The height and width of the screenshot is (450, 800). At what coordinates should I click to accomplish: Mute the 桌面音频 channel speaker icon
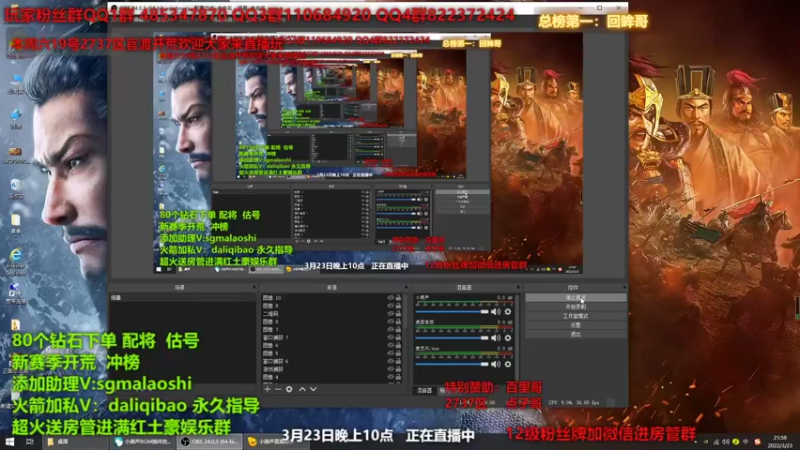click(496, 338)
